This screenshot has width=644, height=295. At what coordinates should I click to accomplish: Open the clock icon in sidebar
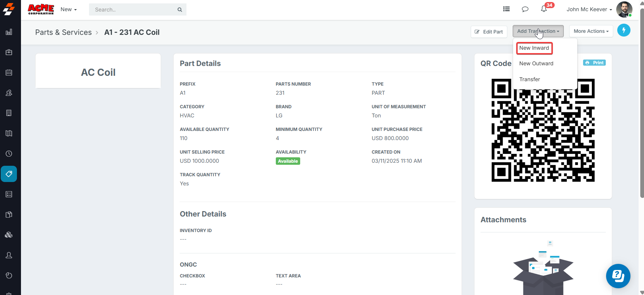coord(9,154)
